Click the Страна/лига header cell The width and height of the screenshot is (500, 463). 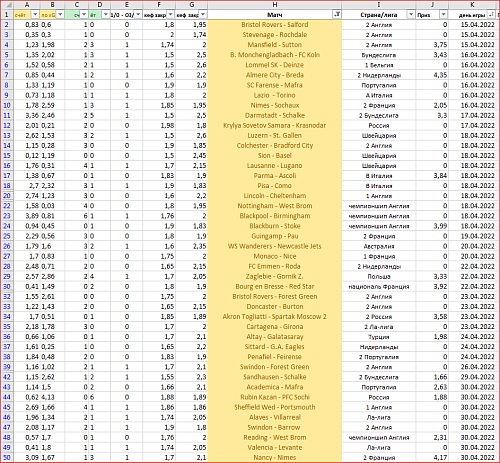(x=379, y=15)
